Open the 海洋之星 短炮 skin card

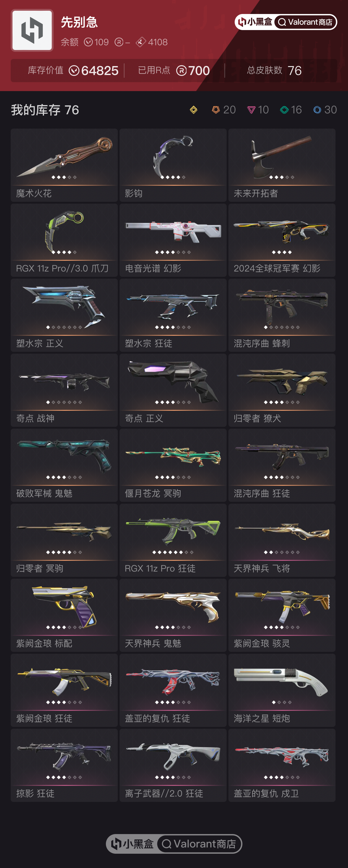pyautogui.click(x=282, y=690)
